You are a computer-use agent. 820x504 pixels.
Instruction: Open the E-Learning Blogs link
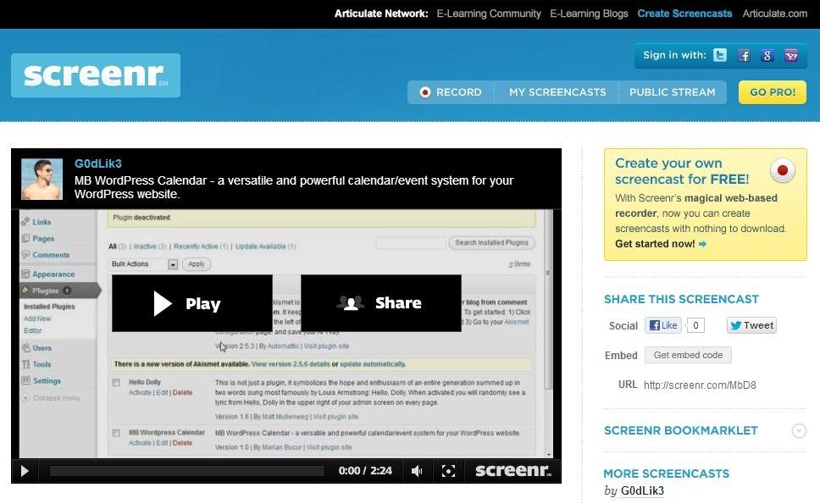pos(589,14)
